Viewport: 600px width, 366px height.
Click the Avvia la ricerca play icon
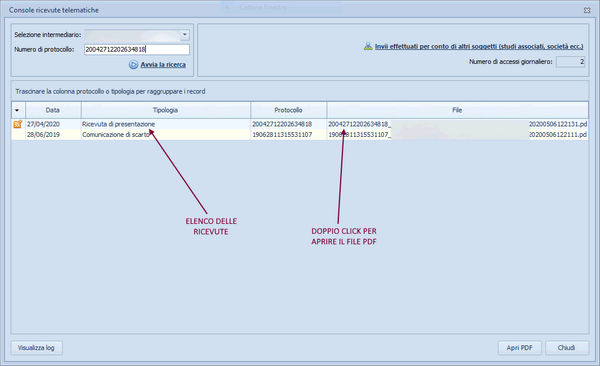point(133,65)
